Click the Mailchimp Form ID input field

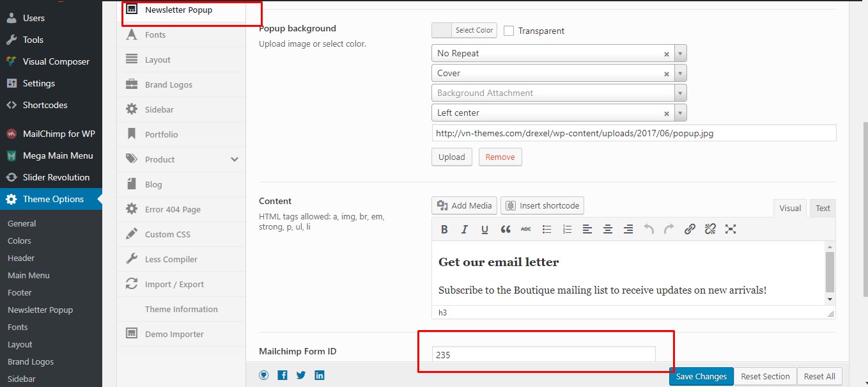coord(544,354)
